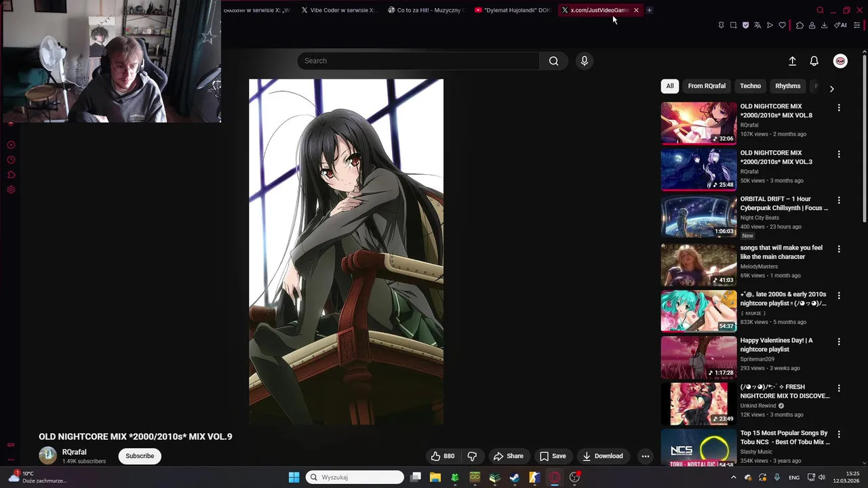
Task: Click the snapshot capture icon in the address bar
Action: click(x=733, y=25)
